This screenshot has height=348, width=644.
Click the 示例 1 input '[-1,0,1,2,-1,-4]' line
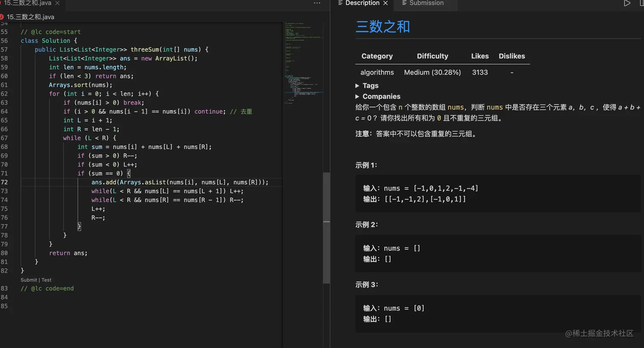click(421, 188)
